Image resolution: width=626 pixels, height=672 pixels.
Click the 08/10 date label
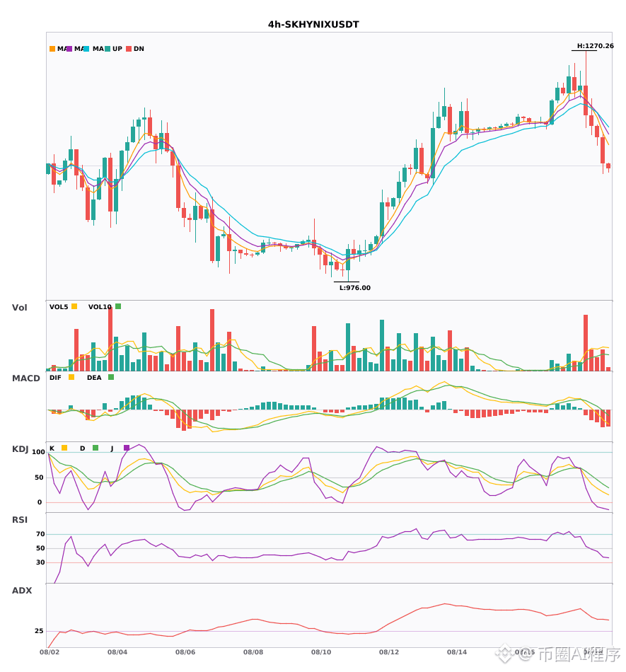pyautogui.click(x=321, y=652)
